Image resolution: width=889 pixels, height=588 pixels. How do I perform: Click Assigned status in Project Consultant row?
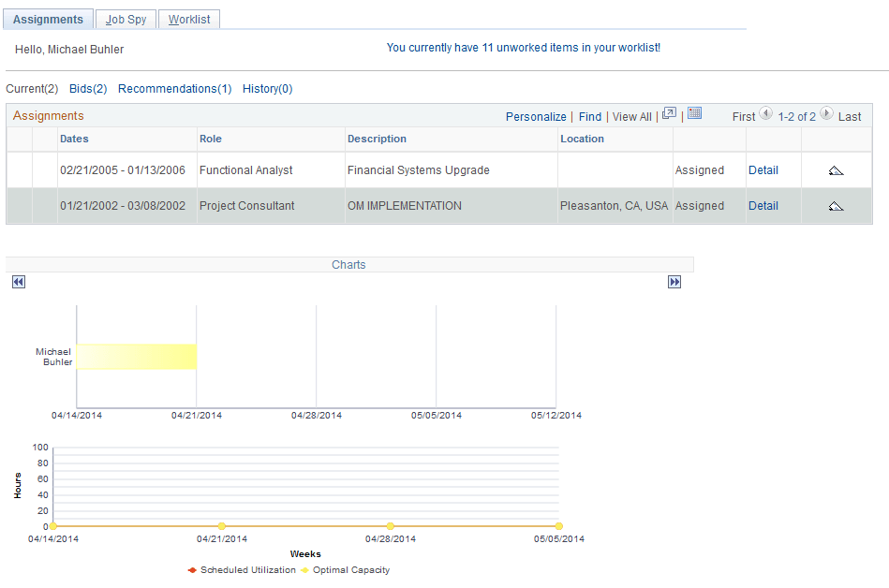pyautogui.click(x=700, y=206)
